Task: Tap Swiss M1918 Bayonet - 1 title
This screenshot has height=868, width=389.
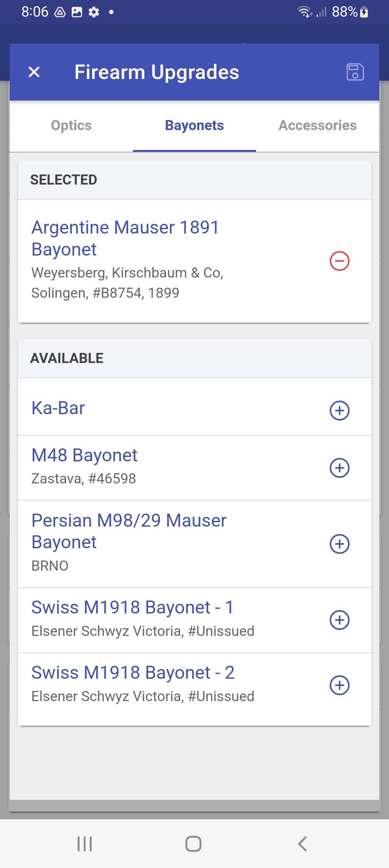Action: click(133, 607)
